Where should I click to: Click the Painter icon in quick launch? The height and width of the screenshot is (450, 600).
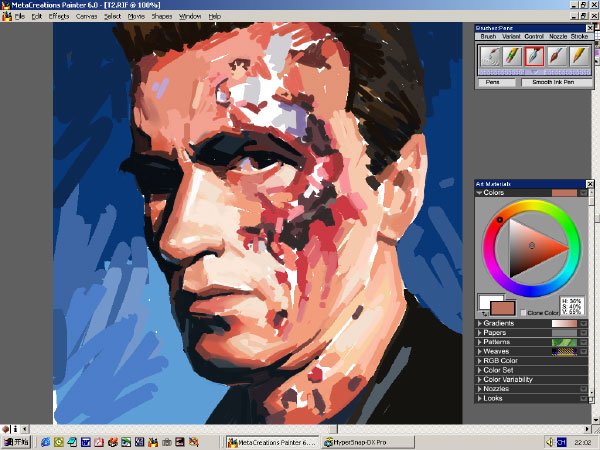pos(153,442)
